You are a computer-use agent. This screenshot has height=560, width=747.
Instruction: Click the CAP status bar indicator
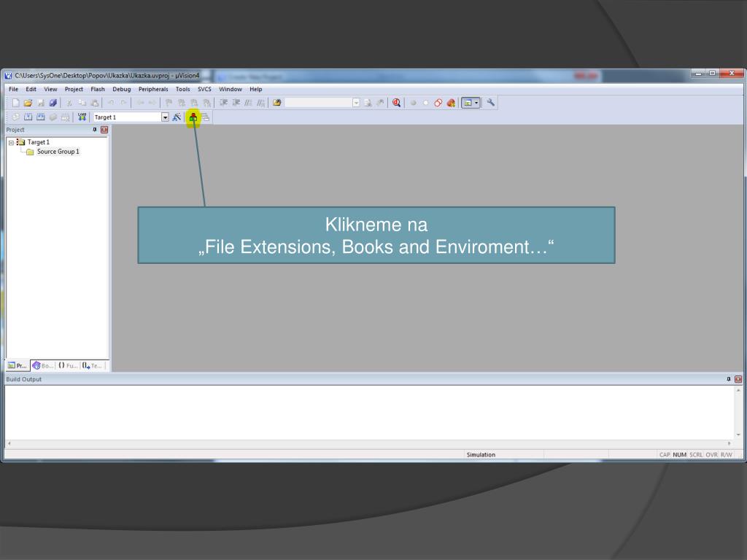665,455
